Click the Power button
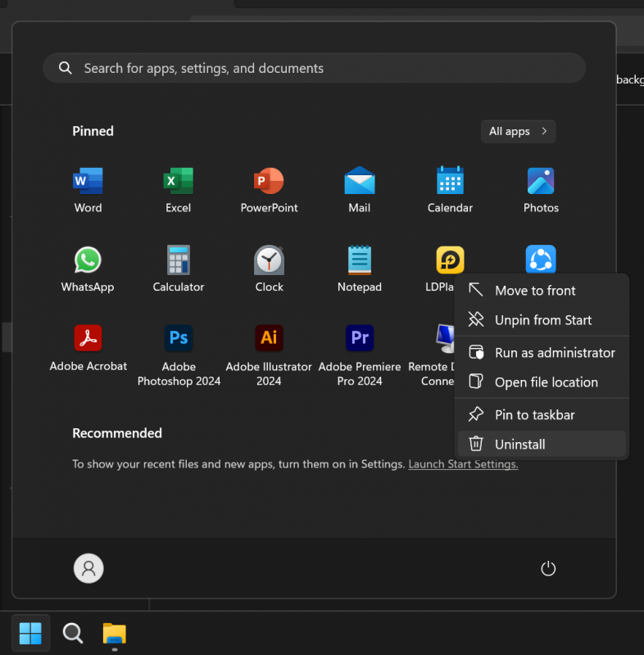The image size is (644, 655). click(x=548, y=568)
